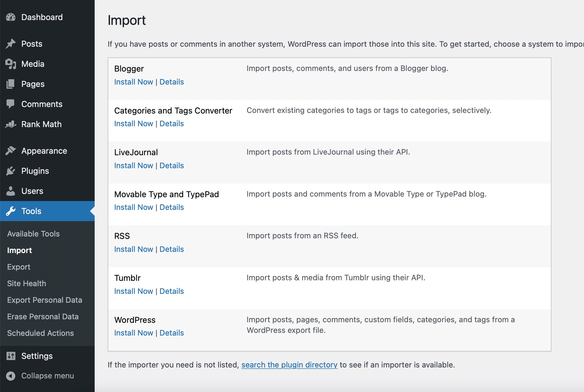Install the LiveJournal importer
584x392 pixels.
[134, 166]
